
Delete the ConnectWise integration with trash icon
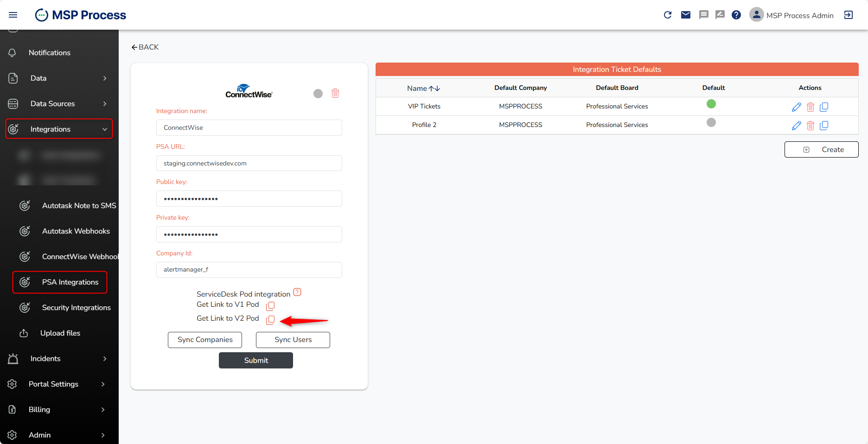(x=335, y=94)
